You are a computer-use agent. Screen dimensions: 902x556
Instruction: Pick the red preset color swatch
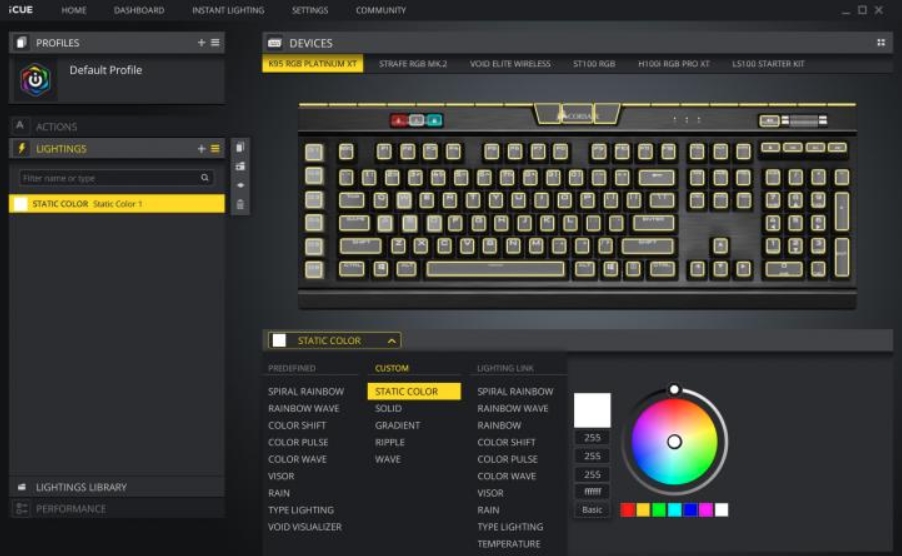coord(628,509)
